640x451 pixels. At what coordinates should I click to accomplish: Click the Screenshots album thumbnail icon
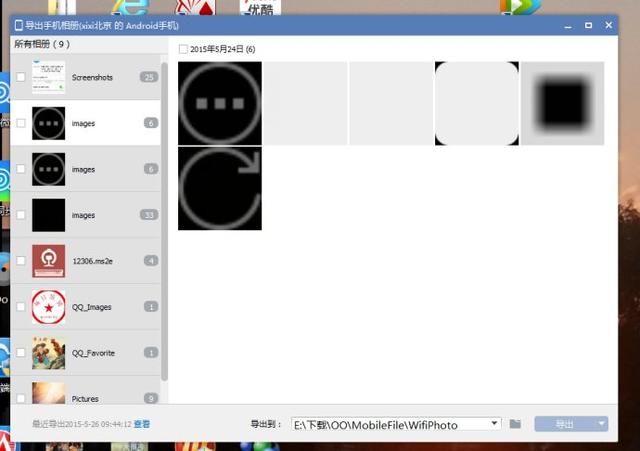pyautogui.click(x=48, y=77)
